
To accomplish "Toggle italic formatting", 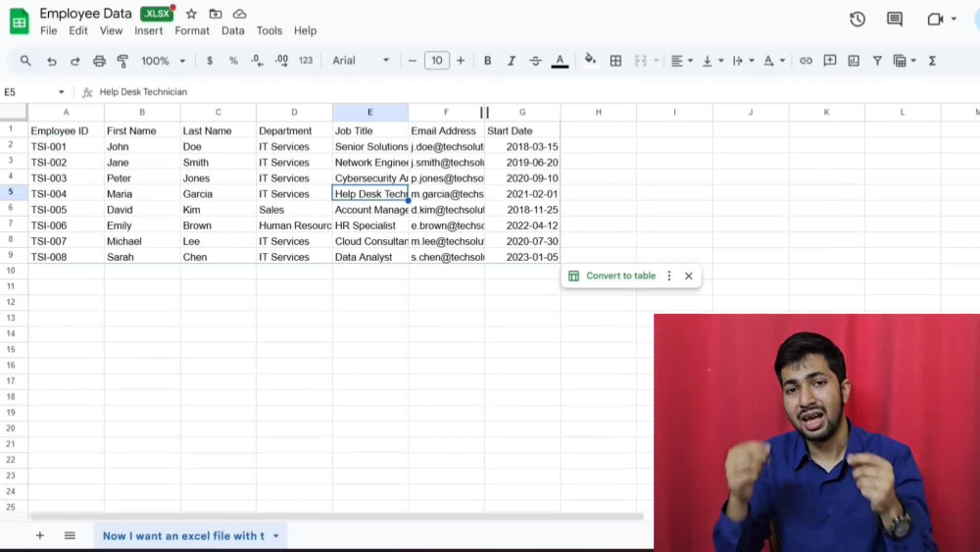I will pyautogui.click(x=512, y=61).
